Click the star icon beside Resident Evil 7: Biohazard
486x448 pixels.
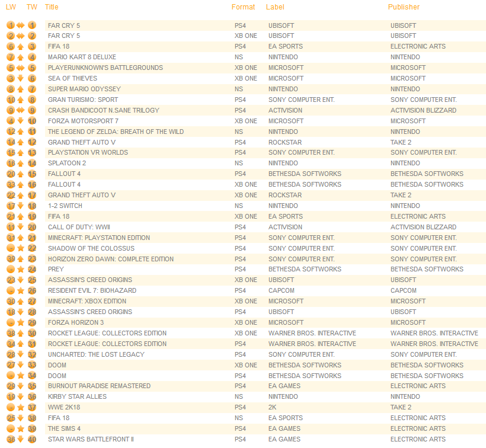[x=21, y=291]
